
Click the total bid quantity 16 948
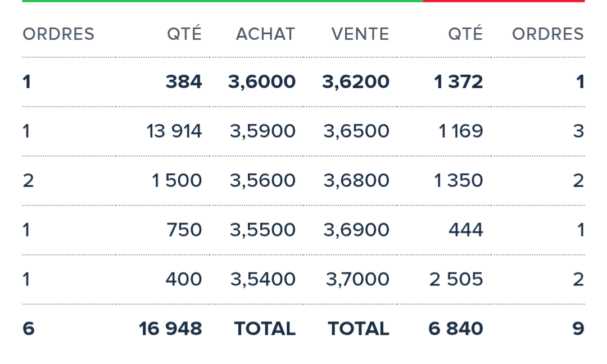[x=170, y=329]
